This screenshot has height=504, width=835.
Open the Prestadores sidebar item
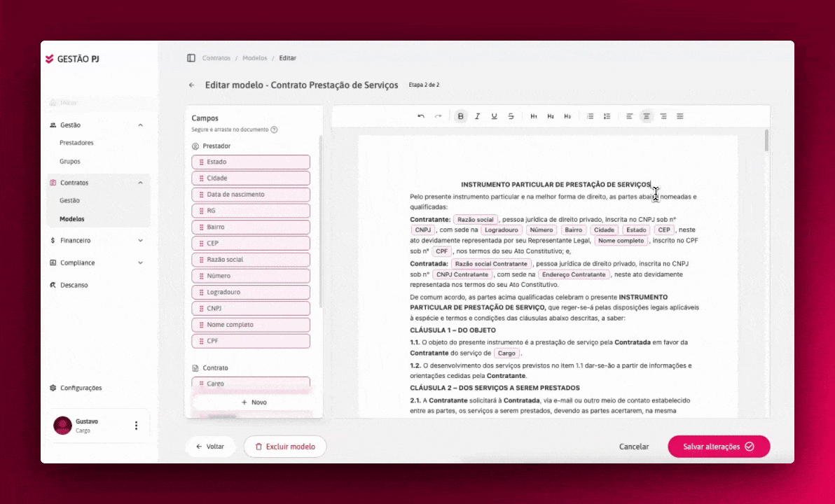tap(76, 143)
